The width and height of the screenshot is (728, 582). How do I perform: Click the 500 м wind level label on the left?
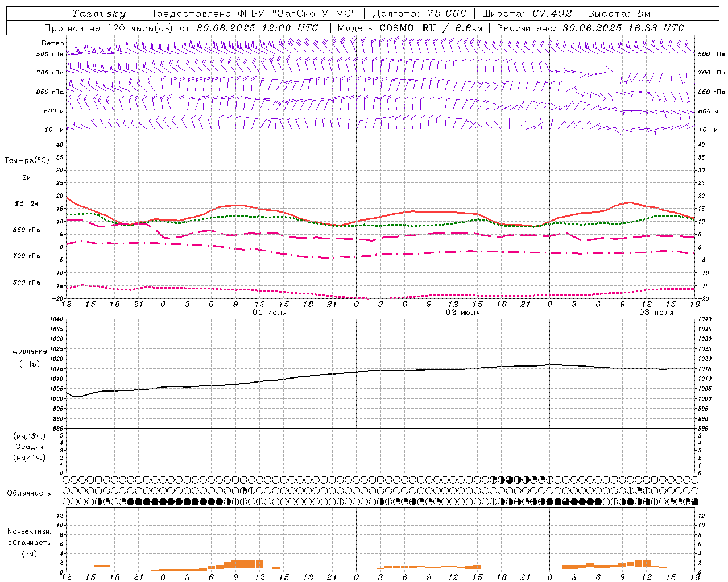click(54, 111)
